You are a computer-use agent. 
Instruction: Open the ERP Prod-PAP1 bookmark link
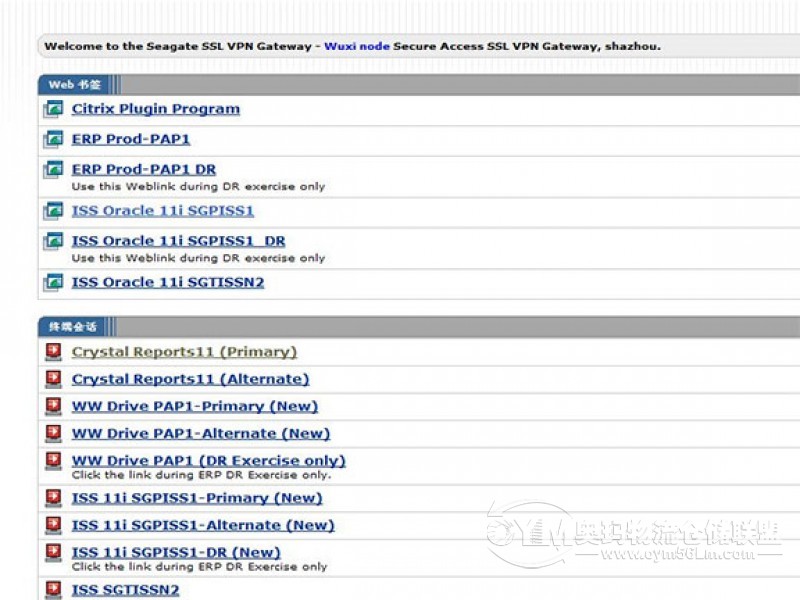tap(131, 139)
